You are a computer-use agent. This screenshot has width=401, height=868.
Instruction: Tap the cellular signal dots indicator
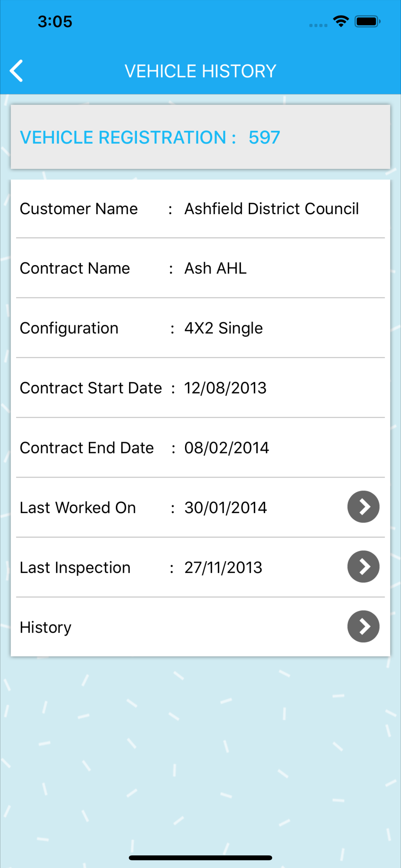(318, 25)
